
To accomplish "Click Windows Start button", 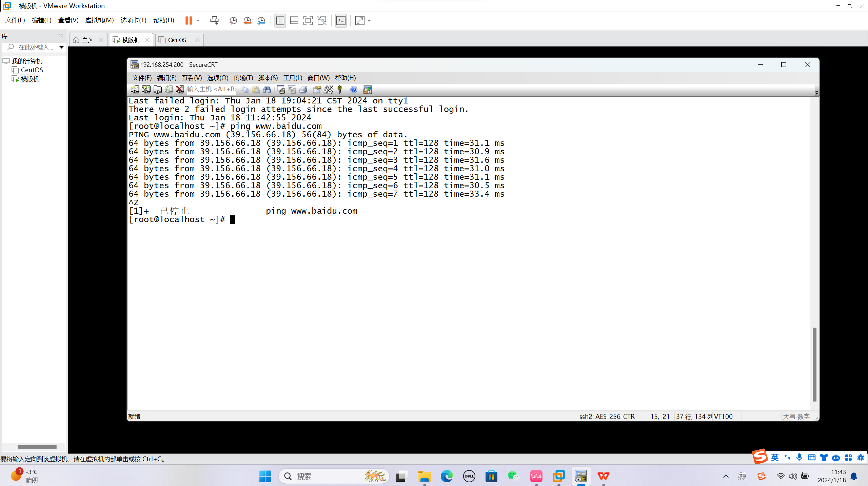I will [x=265, y=476].
